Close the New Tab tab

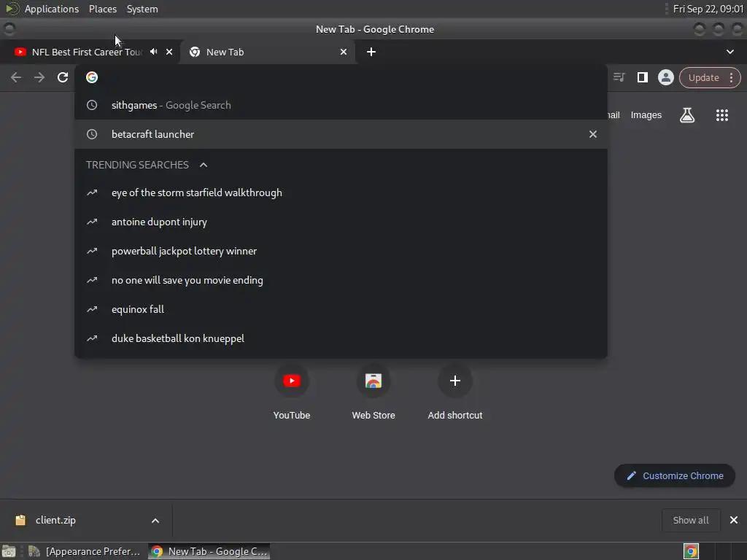(x=344, y=52)
